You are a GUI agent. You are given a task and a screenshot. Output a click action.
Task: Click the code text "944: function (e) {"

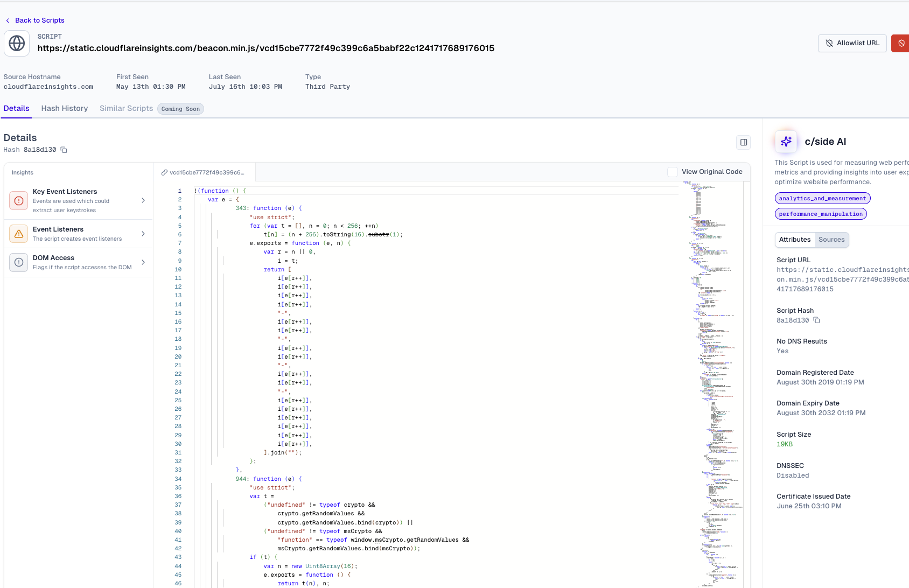pyautogui.click(x=269, y=479)
